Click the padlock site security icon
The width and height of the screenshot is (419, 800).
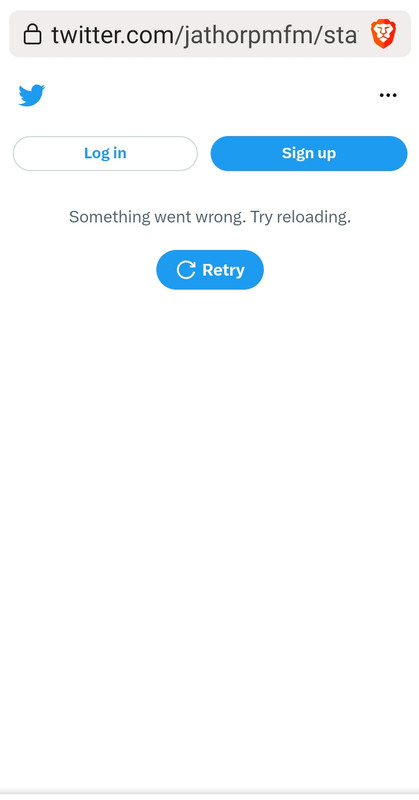click(33, 34)
